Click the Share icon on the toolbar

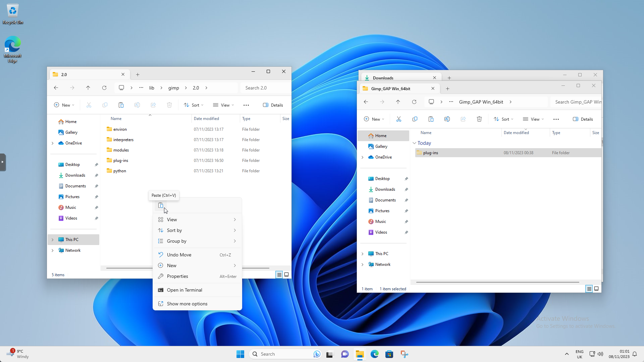click(153, 105)
